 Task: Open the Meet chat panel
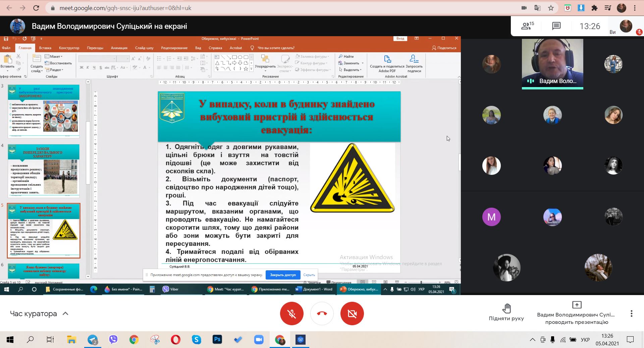point(556,26)
